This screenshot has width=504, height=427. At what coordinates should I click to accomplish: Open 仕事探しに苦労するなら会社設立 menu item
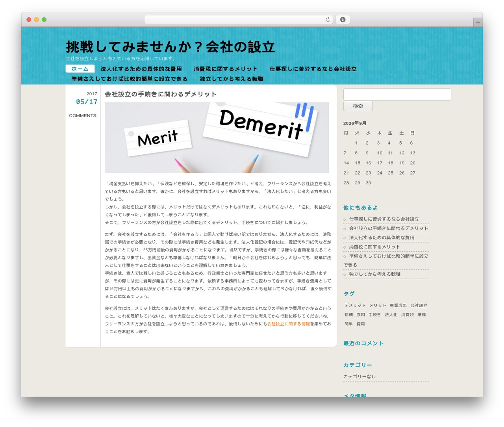[313, 69]
